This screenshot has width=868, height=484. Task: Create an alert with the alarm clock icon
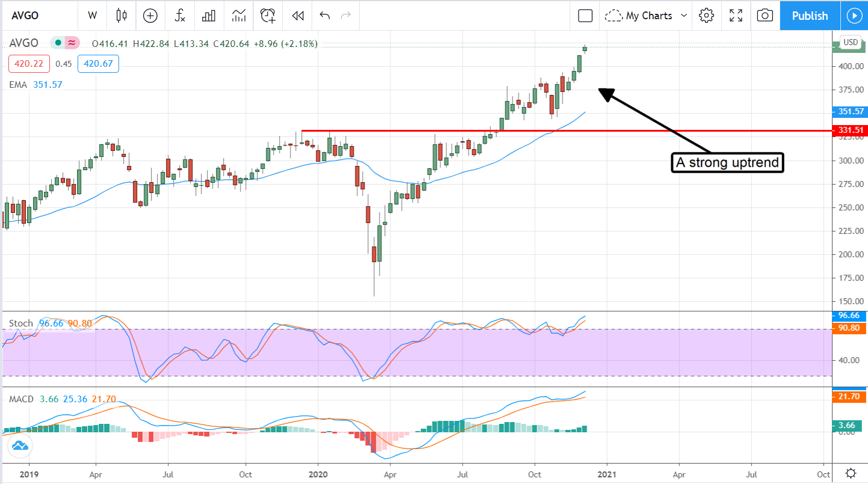[x=268, y=16]
